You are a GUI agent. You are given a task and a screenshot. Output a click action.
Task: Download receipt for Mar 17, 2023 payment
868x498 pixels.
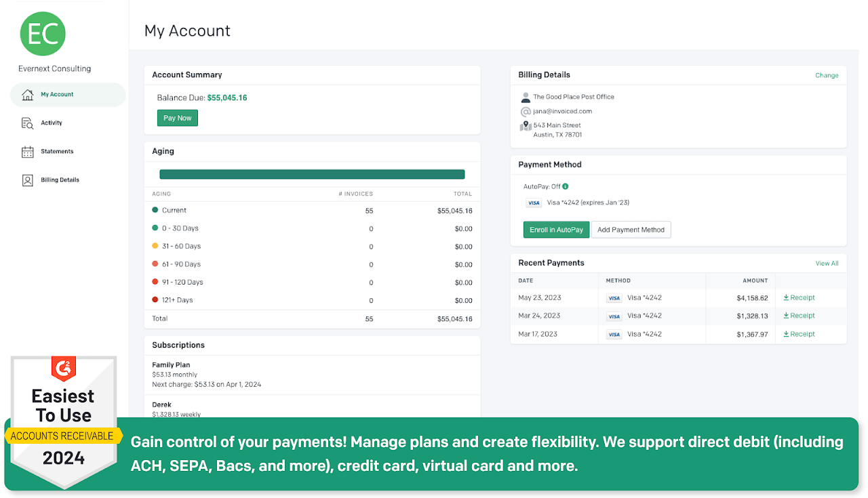(x=799, y=334)
